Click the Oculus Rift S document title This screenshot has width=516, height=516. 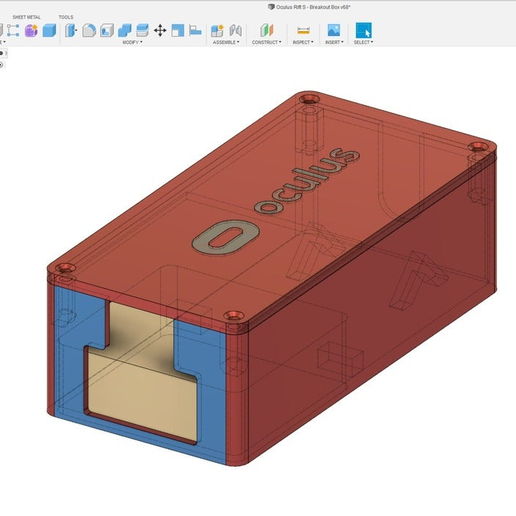coord(313,7)
